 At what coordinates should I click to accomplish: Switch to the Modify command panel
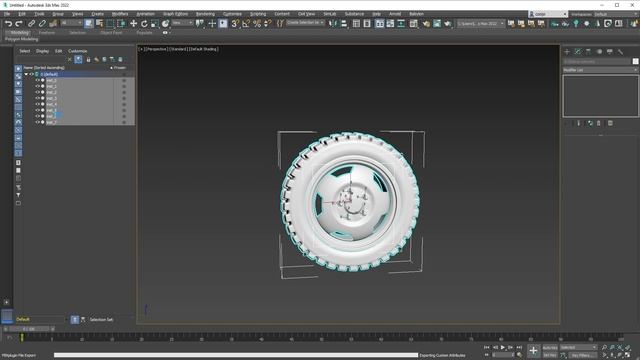[577, 51]
